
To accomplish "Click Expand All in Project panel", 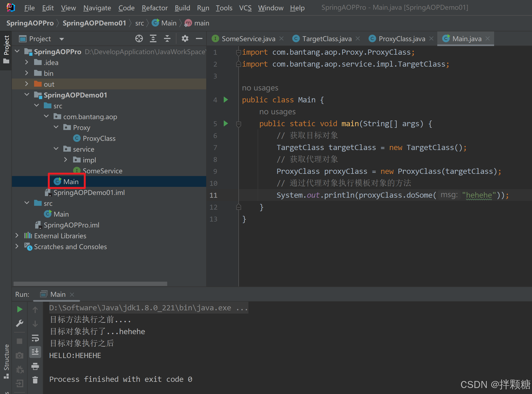I will click(153, 39).
